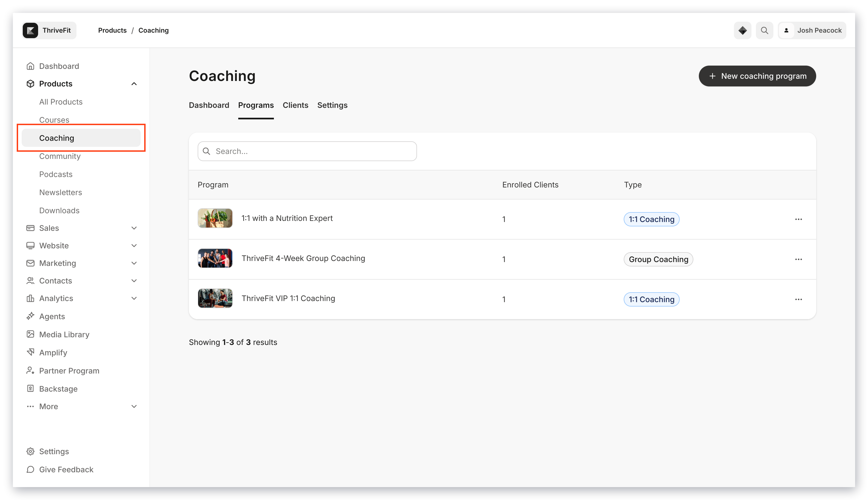Expand the Analytics section chevron
The height and width of the screenshot is (500, 868).
(134, 298)
